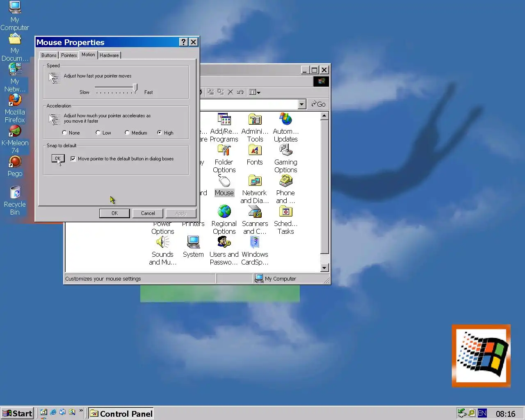
Task: Switch to the Hardware tab
Action: [109, 55]
